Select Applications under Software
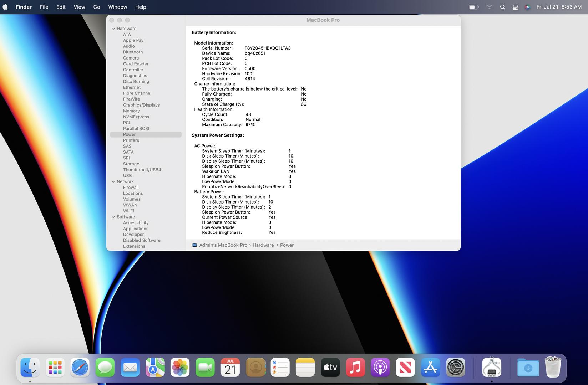The height and width of the screenshot is (385, 588). (x=136, y=229)
